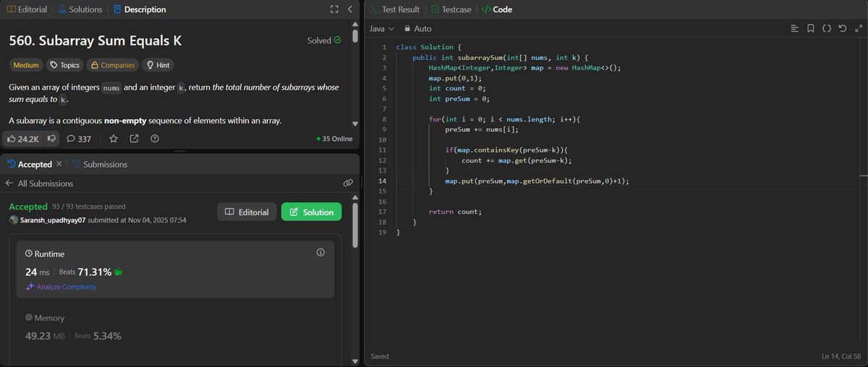The width and height of the screenshot is (868, 367).
Task: Click 'int preSum = 0;' code line
Action: 459,98
